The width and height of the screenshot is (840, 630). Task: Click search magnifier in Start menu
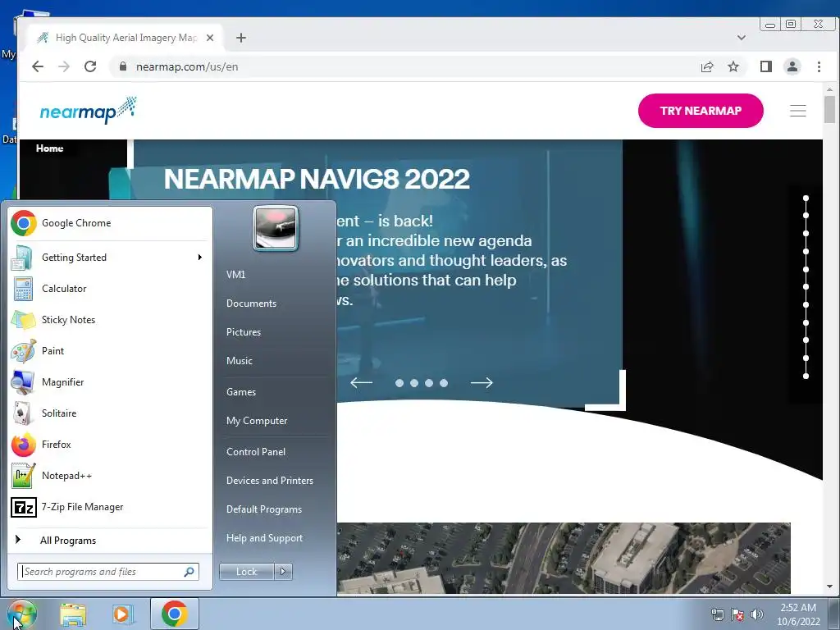[189, 572]
